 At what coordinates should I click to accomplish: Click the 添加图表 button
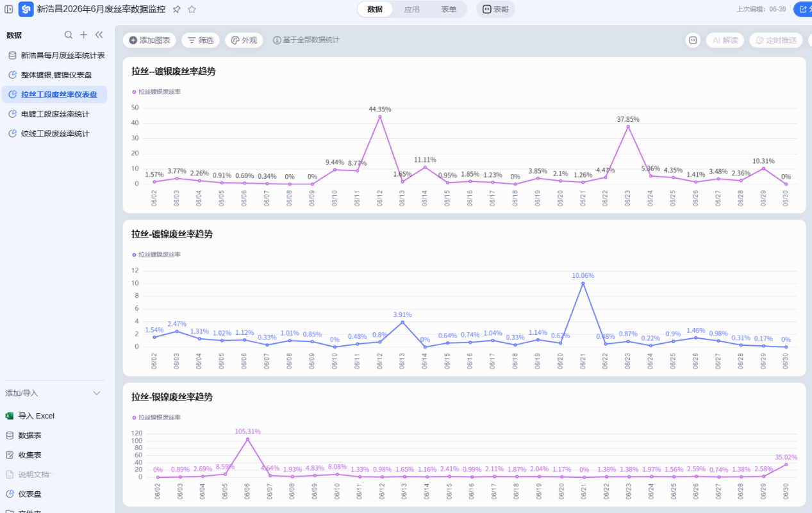tap(149, 40)
